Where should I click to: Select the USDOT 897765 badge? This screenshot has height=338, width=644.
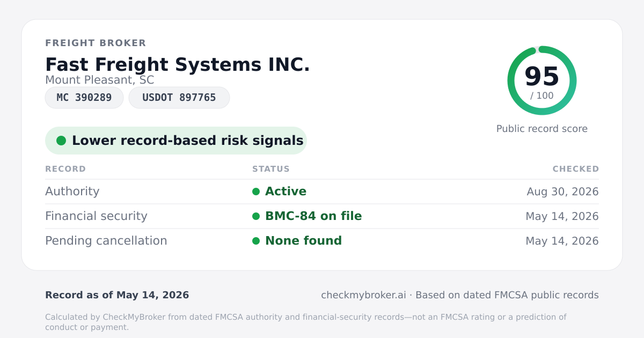click(179, 98)
